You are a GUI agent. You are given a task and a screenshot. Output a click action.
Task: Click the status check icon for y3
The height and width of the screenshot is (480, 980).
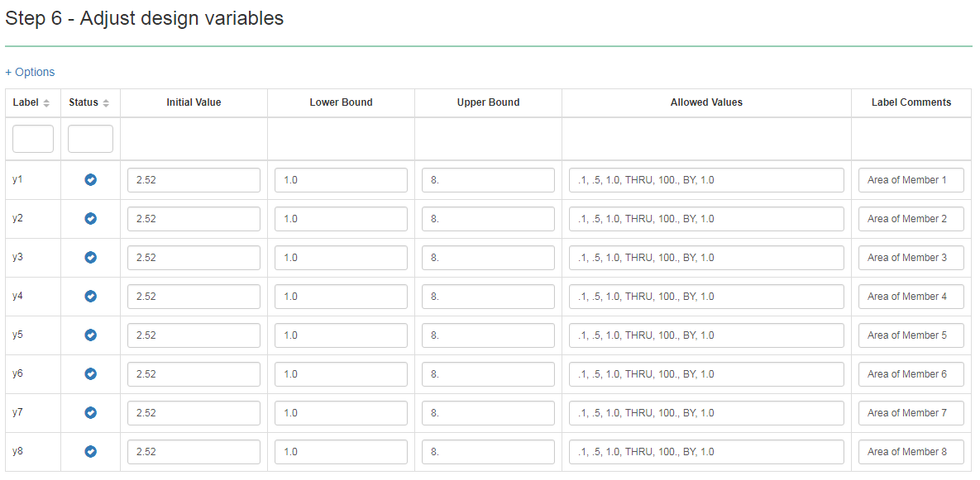point(91,258)
